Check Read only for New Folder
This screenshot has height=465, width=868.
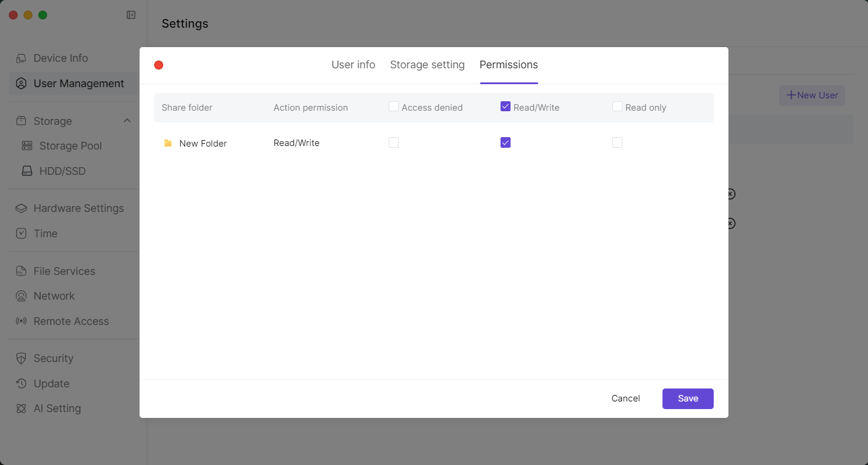617,142
